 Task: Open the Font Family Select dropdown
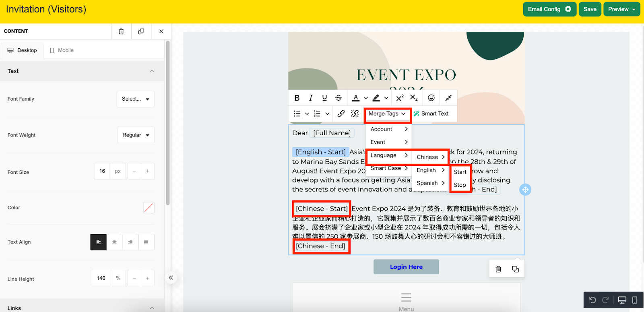coord(136,99)
